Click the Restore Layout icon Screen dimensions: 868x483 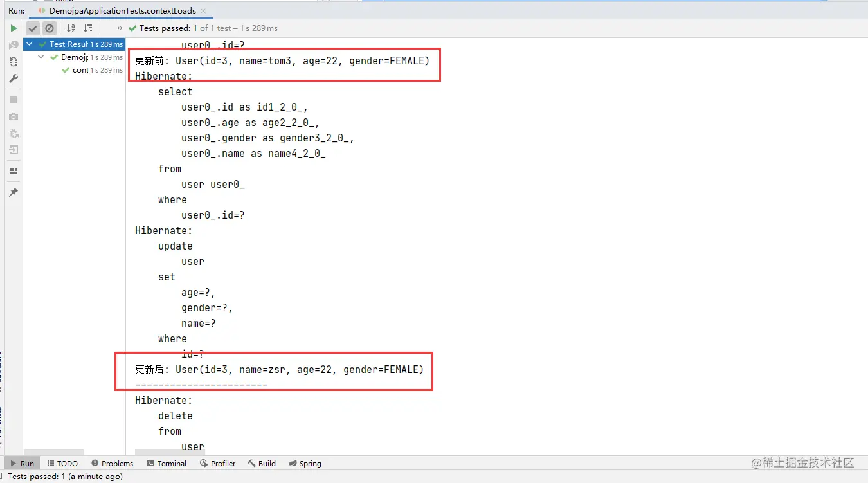coord(14,171)
